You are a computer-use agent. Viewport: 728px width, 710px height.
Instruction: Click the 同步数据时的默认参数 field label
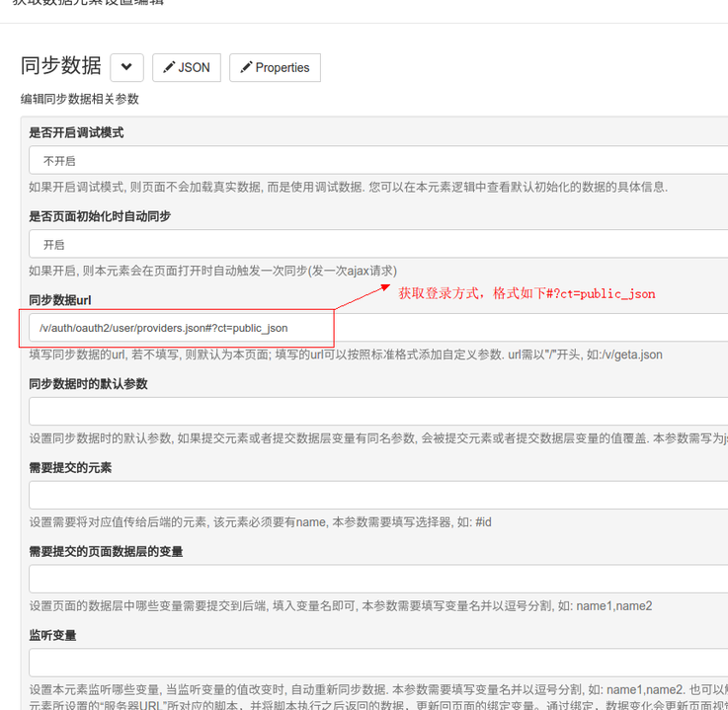click(x=88, y=384)
